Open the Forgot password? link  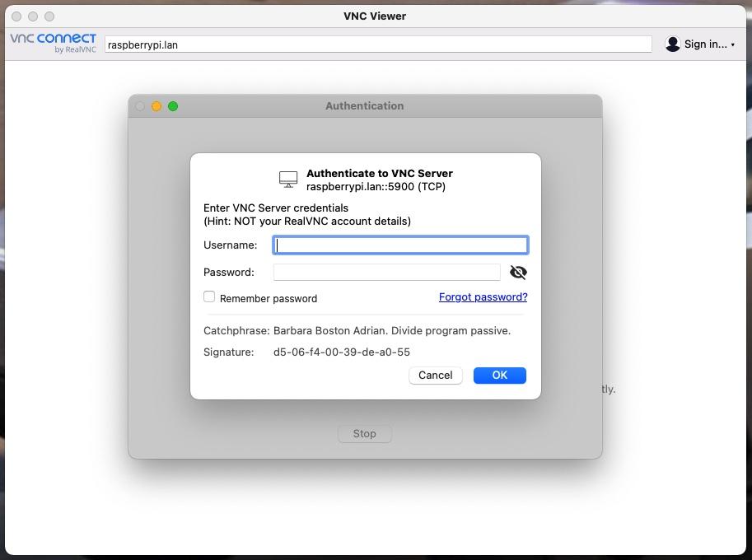483,296
